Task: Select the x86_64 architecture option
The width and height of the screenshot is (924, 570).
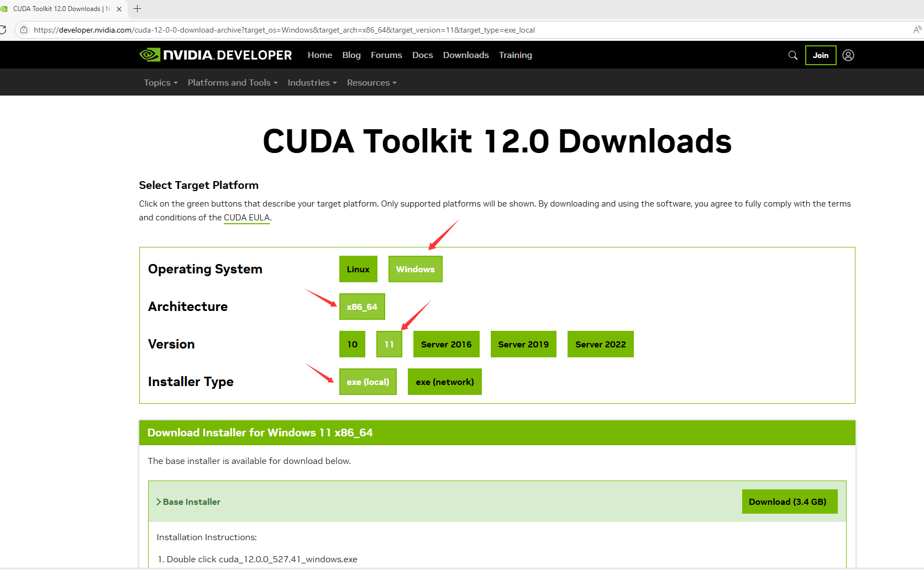Action: (x=362, y=307)
